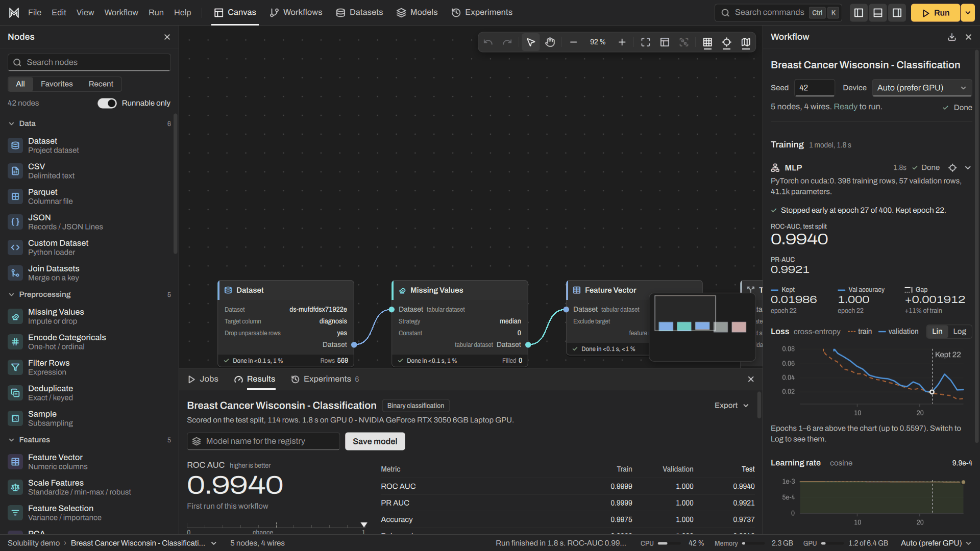Add the Deduplicate node
The image size is (980, 551).
pyautogui.click(x=89, y=393)
